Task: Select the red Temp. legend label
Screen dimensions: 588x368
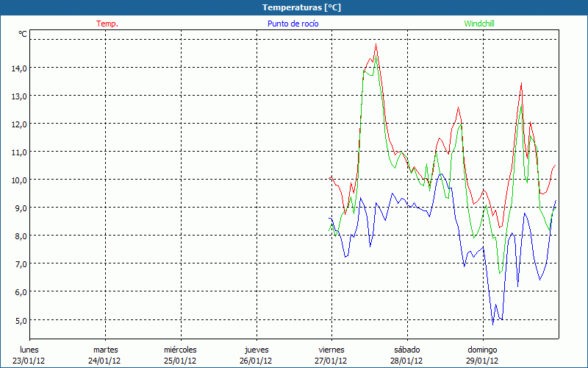Action: coord(107,24)
